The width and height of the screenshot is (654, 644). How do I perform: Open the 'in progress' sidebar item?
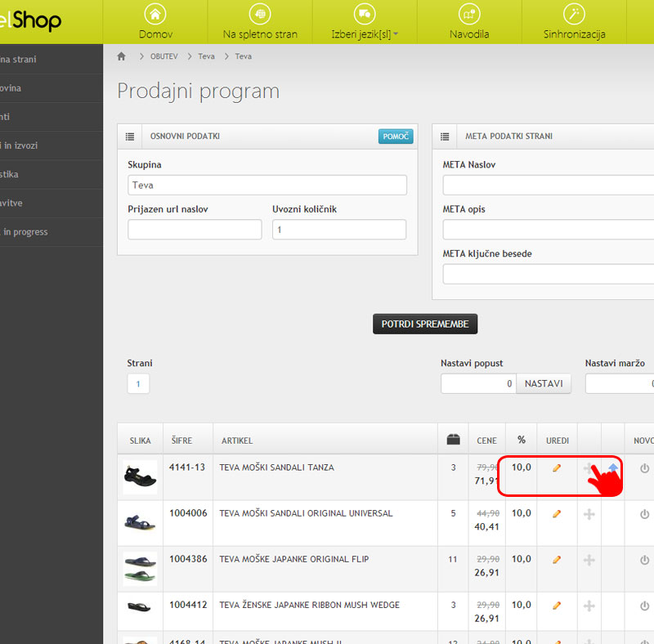coord(52,232)
